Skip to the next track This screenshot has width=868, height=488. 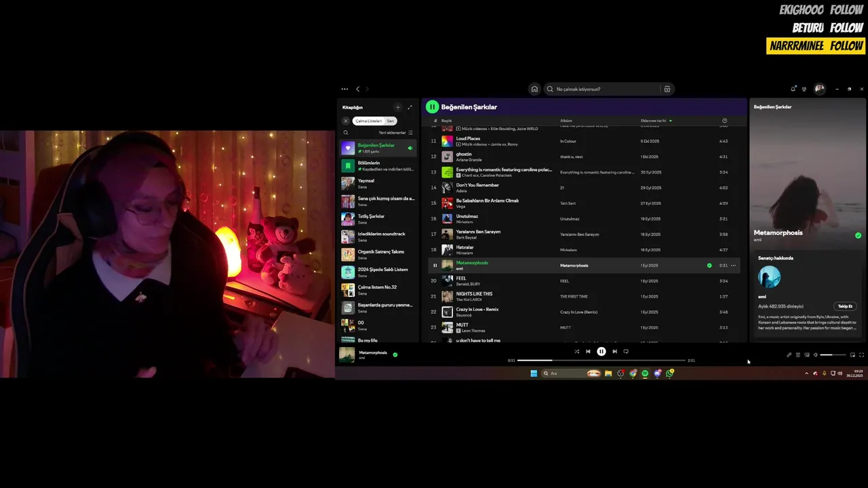coord(614,352)
